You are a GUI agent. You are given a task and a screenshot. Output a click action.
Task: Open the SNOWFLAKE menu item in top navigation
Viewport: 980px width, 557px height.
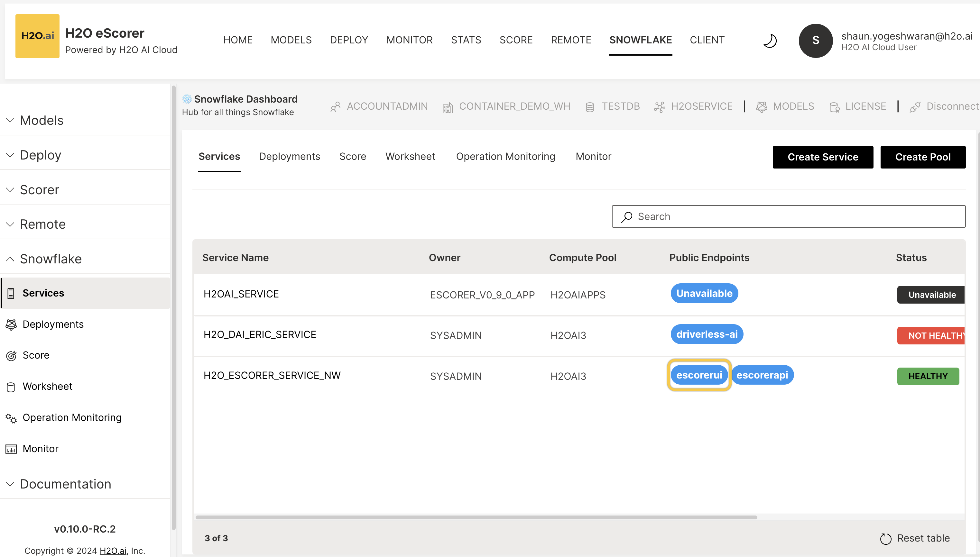(x=641, y=40)
